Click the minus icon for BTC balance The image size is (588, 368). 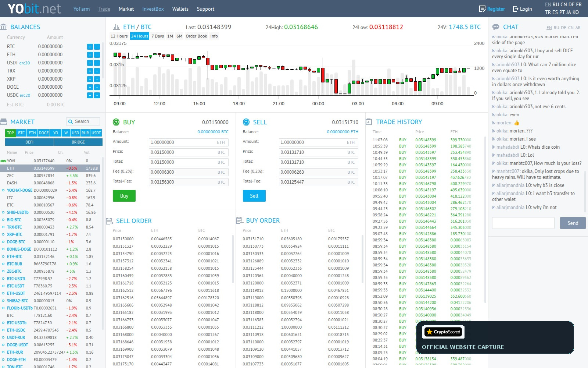[x=97, y=47]
